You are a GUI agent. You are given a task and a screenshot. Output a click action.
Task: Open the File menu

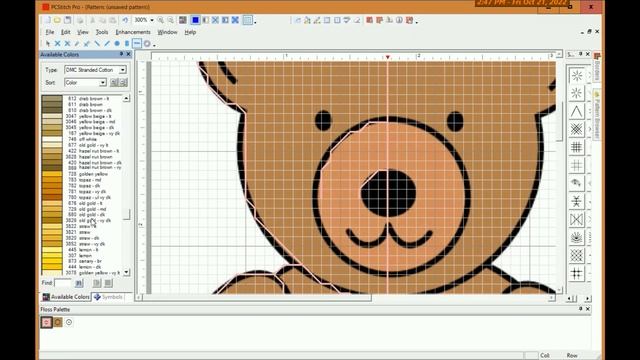click(x=50, y=32)
